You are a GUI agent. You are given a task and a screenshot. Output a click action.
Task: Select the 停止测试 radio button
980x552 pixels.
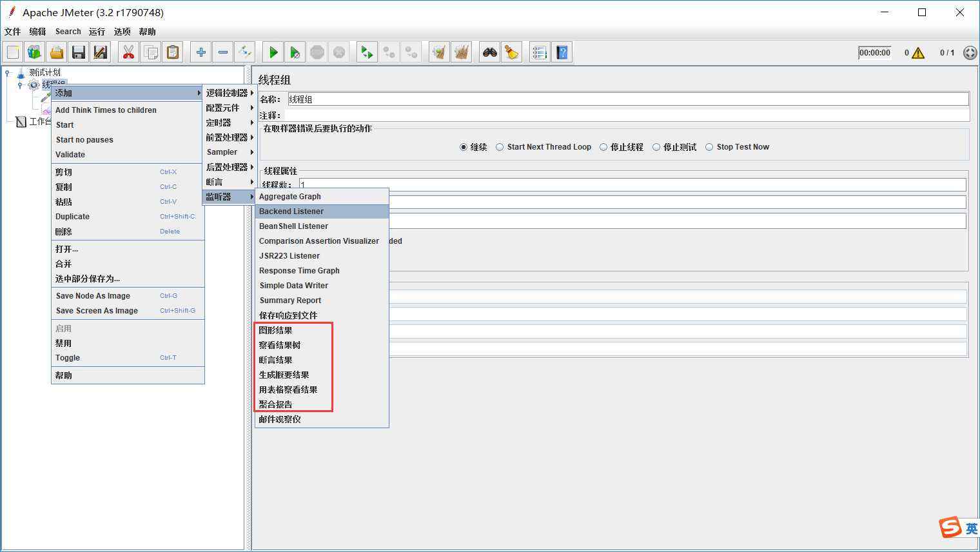(656, 147)
